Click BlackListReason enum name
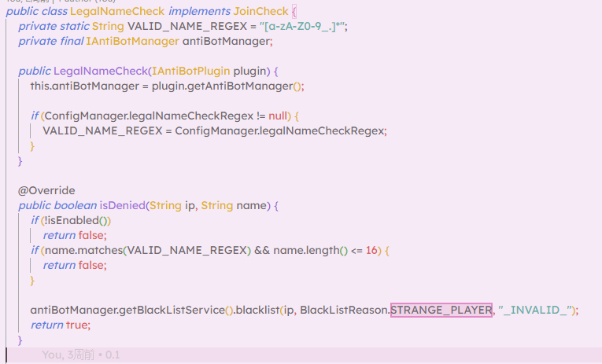This screenshot has width=602, height=364. click(343, 310)
